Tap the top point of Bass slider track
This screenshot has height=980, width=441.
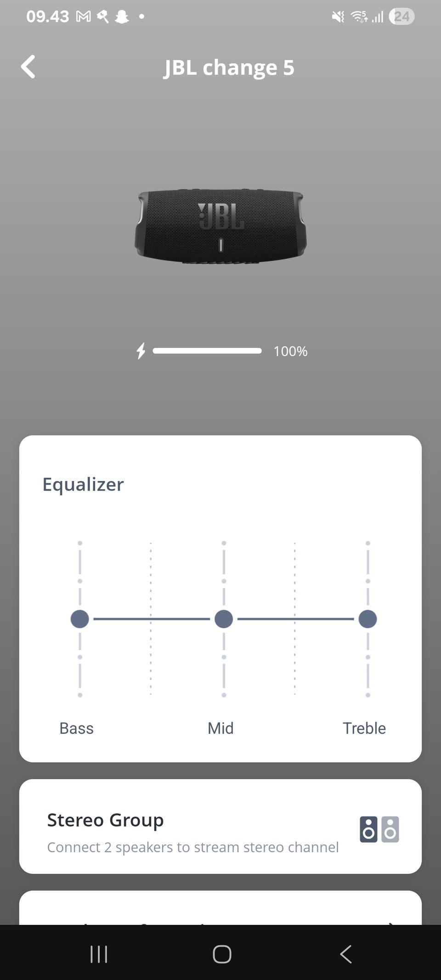click(80, 544)
